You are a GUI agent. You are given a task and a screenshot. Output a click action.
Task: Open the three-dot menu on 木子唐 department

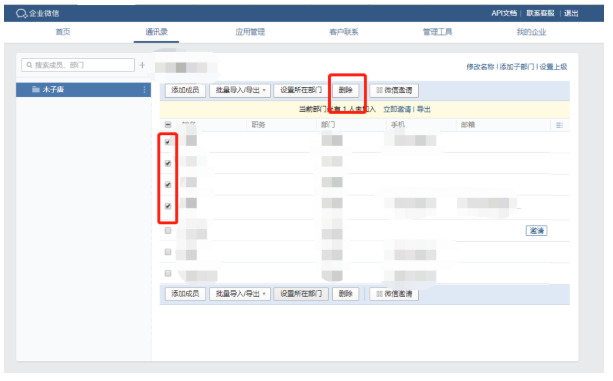click(145, 89)
